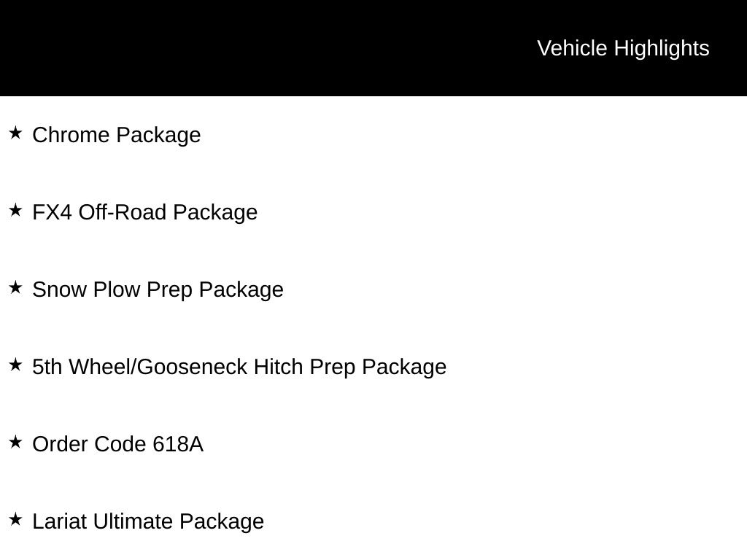Select the Chrome Package highlight text
The height and width of the screenshot is (560, 747).
point(117,135)
